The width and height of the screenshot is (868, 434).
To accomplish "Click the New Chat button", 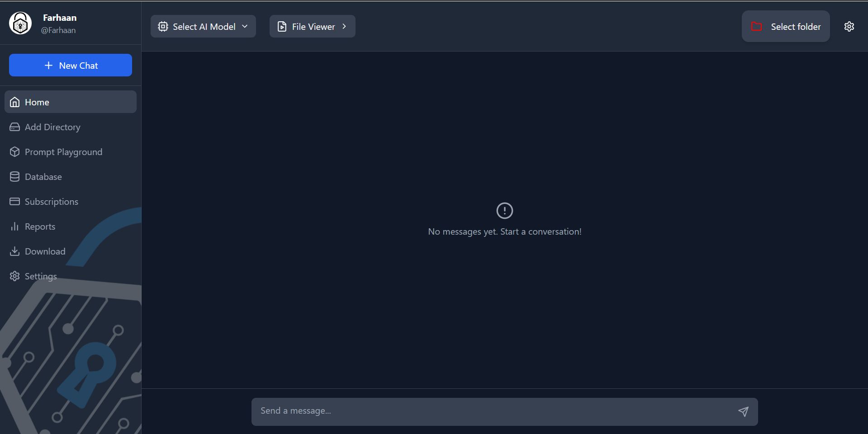I will coord(70,65).
